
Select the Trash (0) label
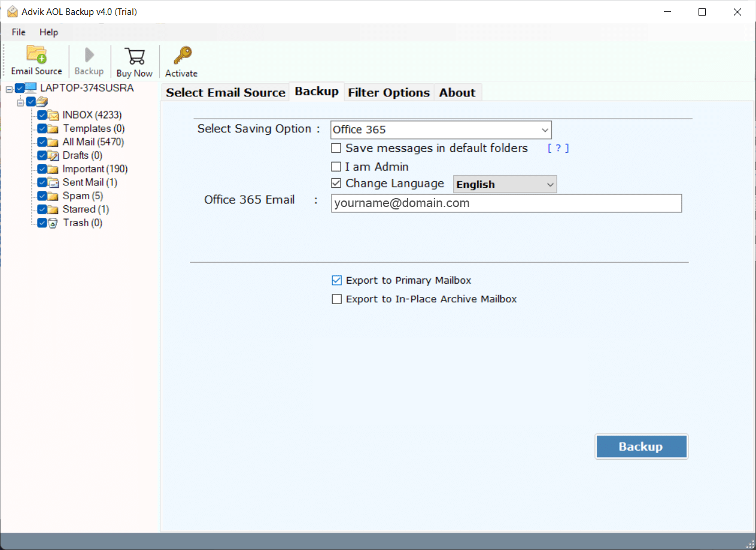click(83, 223)
